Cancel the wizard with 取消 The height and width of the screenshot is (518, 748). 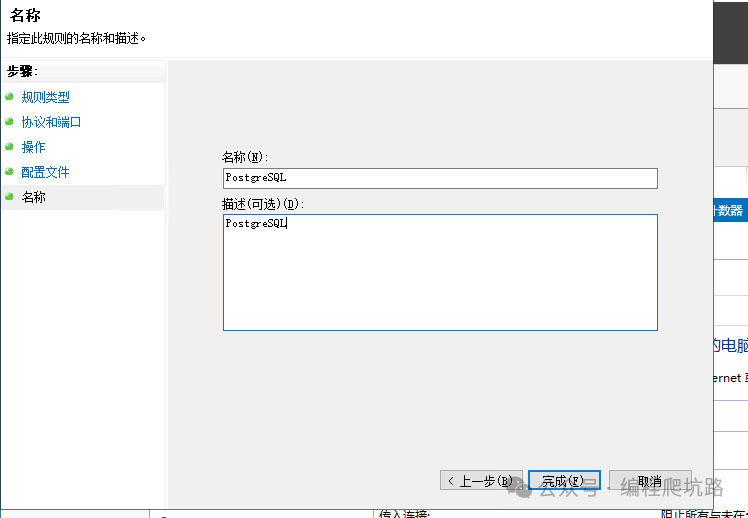point(650,481)
